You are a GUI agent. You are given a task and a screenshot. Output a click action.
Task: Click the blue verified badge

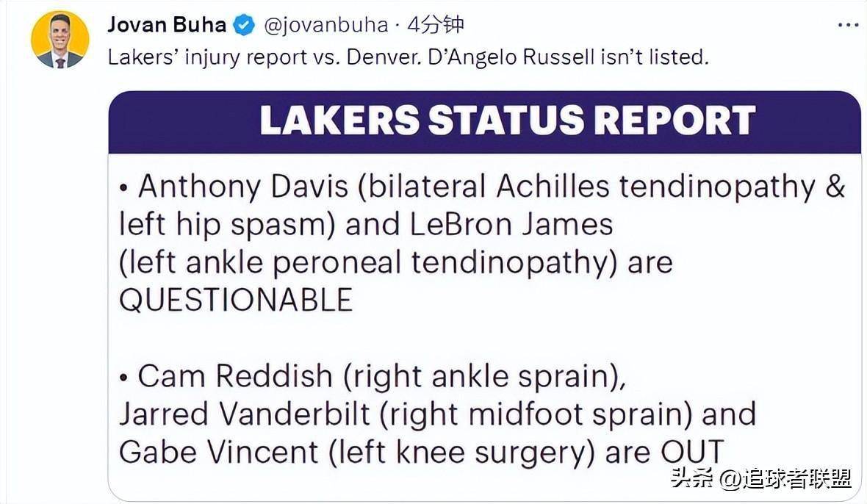coord(244,25)
